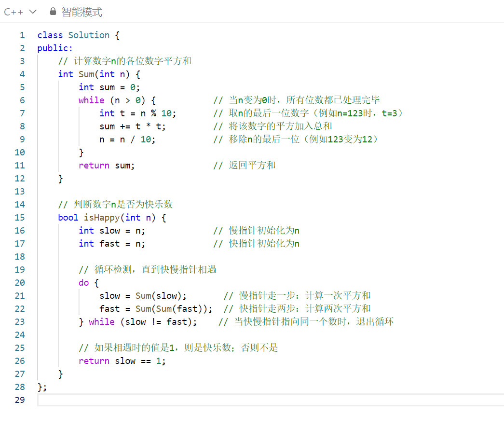Click the lock icon beside 智能模式
The image size is (504, 431).
point(53,12)
